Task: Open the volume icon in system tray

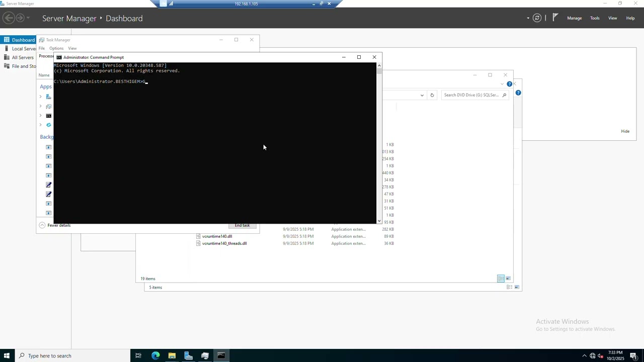Action: pyautogui.click(x=601, y=356)
